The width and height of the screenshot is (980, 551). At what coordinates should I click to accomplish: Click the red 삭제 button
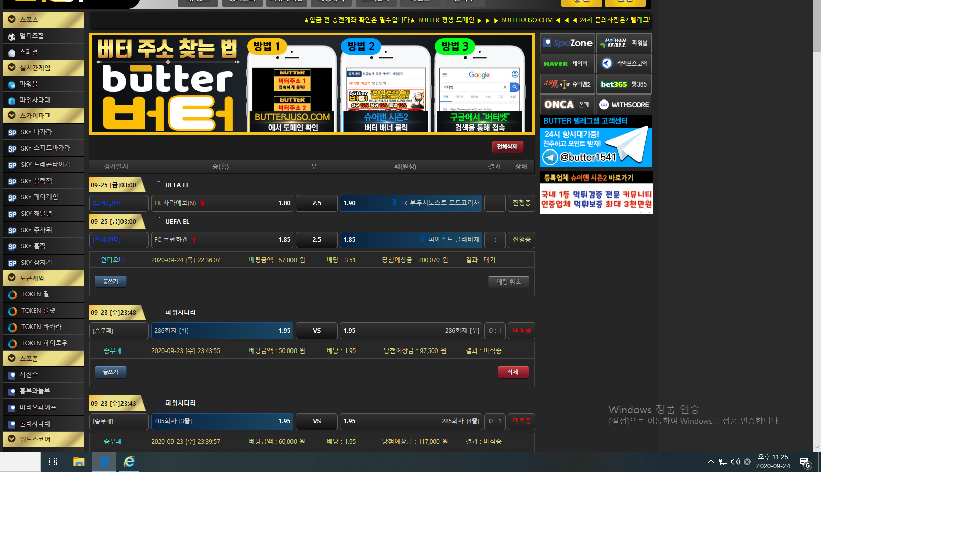coord(513,372)
